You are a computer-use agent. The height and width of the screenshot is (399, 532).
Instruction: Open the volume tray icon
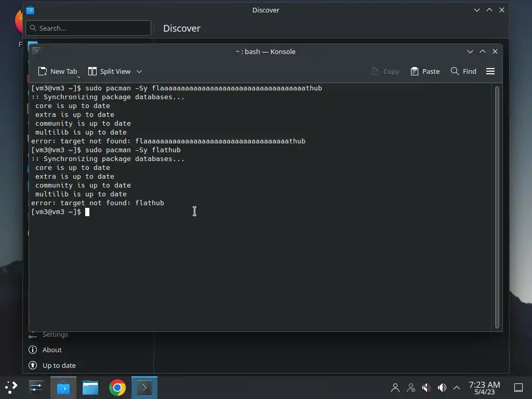coord(442,388)
